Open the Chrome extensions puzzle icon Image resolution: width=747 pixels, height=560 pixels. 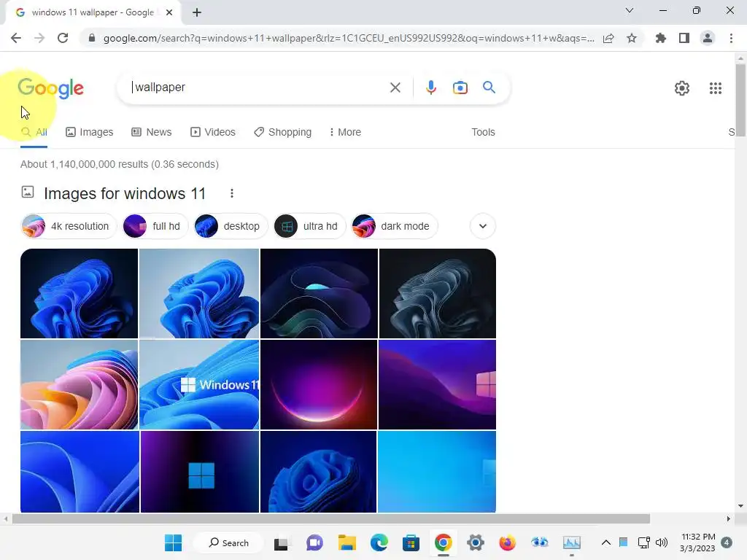pos(660,38)
